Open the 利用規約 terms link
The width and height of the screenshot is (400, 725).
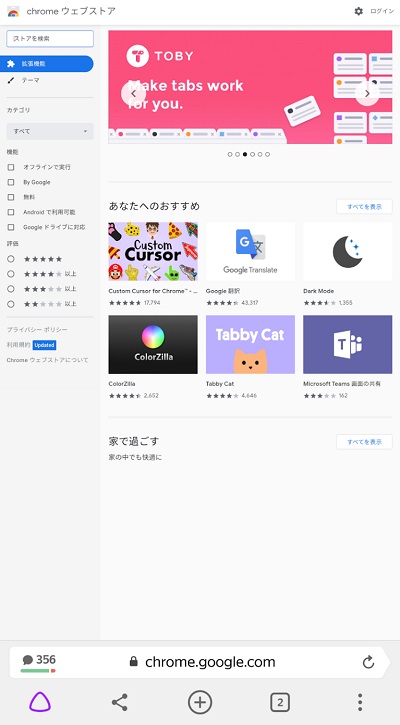[18, 345]
